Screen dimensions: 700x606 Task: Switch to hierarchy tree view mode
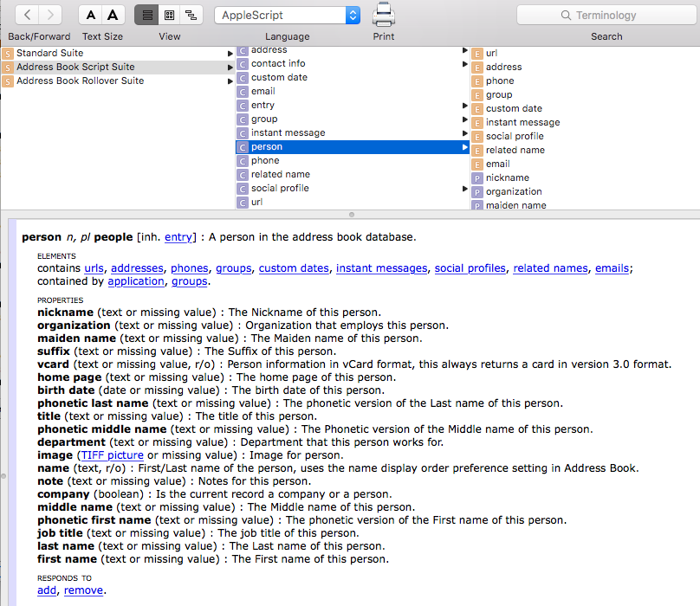pyautogui.click(x=191, y=15)
